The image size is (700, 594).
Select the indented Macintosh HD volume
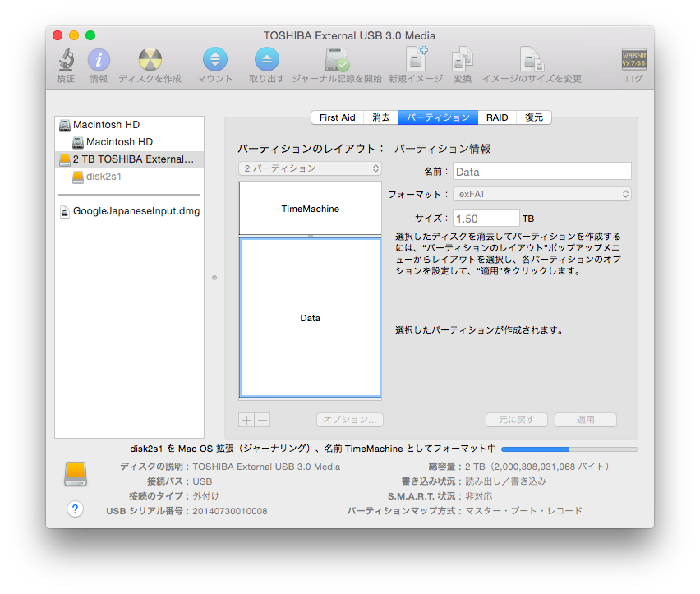(x=130, y=142)
